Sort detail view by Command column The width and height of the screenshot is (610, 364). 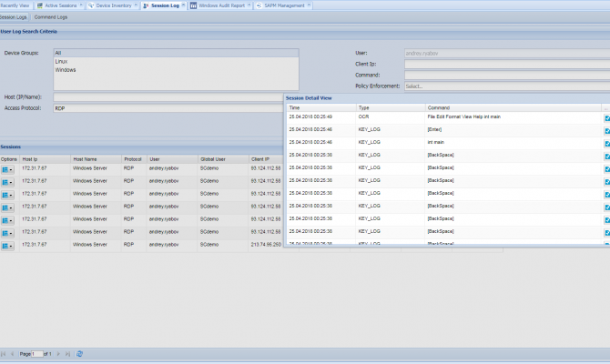513,107
